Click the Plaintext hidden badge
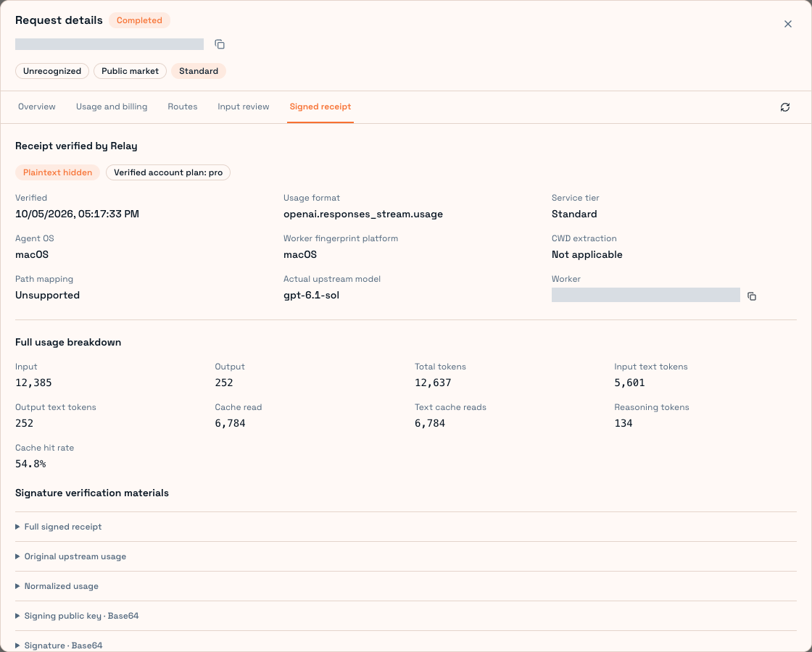 57,172
